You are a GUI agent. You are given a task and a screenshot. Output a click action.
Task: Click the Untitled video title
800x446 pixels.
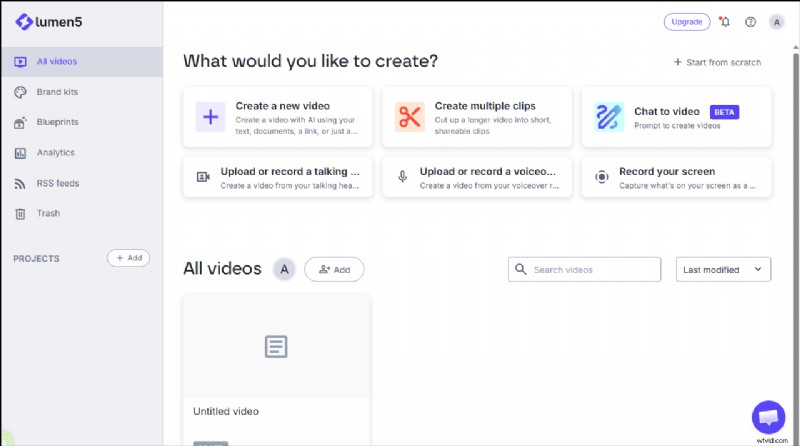[x=226, y=411]
